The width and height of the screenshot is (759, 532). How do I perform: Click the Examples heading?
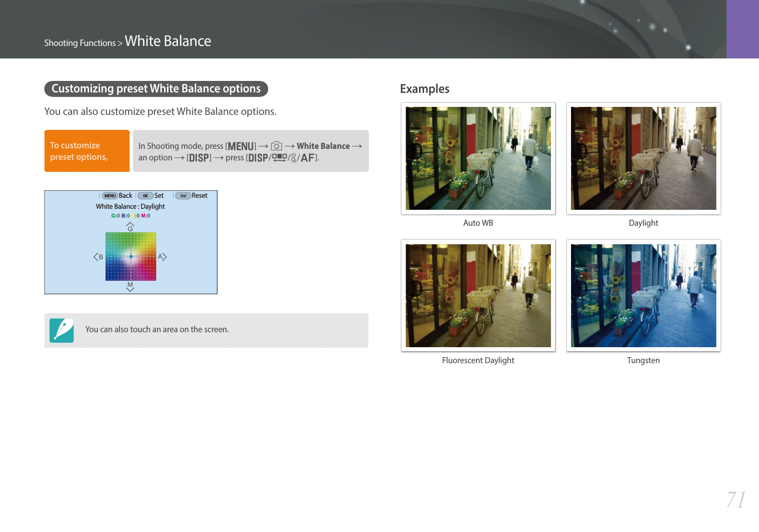pos(424,89)
